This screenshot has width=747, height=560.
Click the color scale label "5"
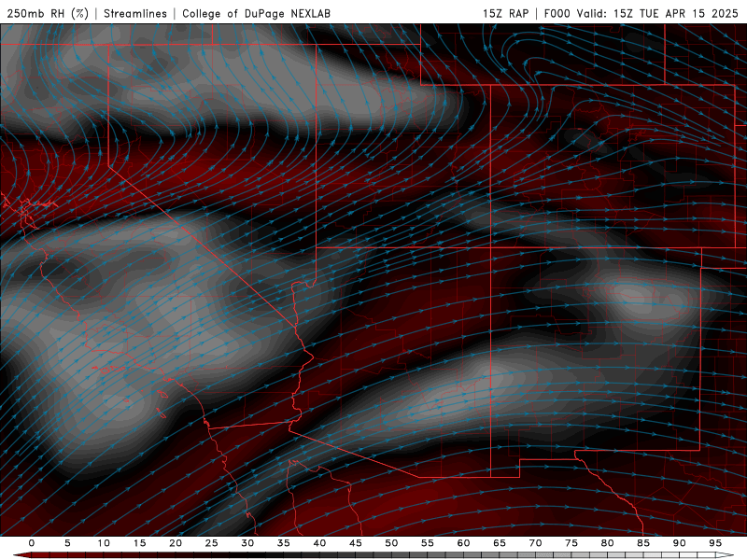click(x=67, y=543)
